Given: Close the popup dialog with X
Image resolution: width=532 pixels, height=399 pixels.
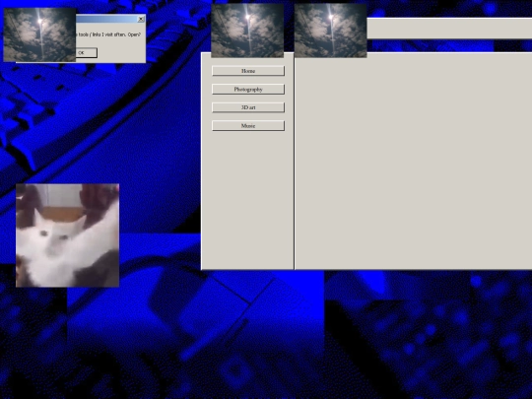Looking at the screenshot, I should point(141,19).
